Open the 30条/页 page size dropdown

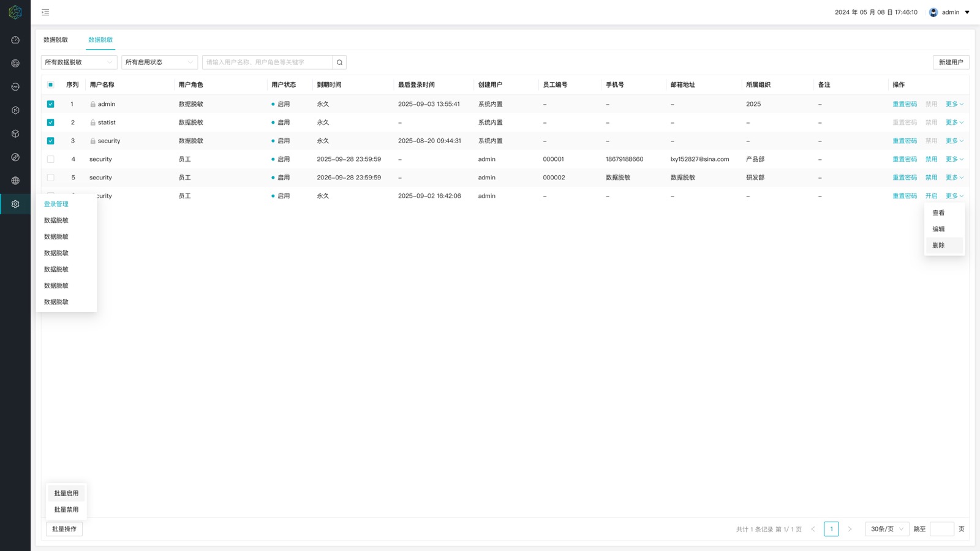click(x=887, y=529)
